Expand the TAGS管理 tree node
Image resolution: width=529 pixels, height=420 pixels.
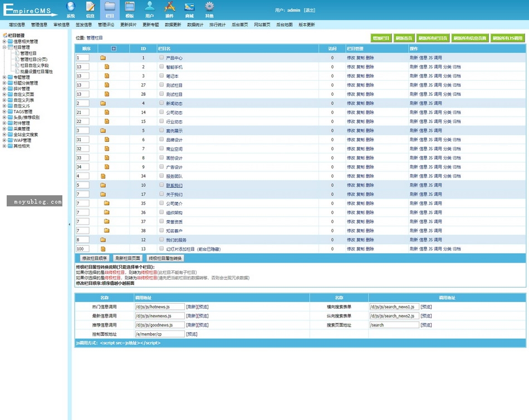tap(4, 112)
